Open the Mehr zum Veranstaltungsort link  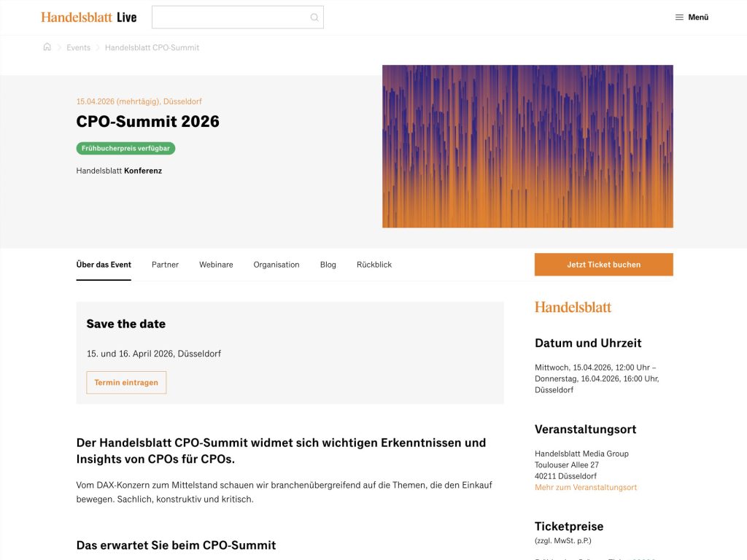pos(585,487)
